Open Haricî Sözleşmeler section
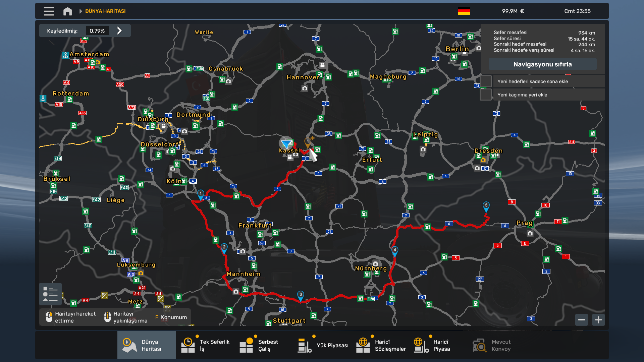The height and width of the screenshot is (362, 644). point(381,345)
